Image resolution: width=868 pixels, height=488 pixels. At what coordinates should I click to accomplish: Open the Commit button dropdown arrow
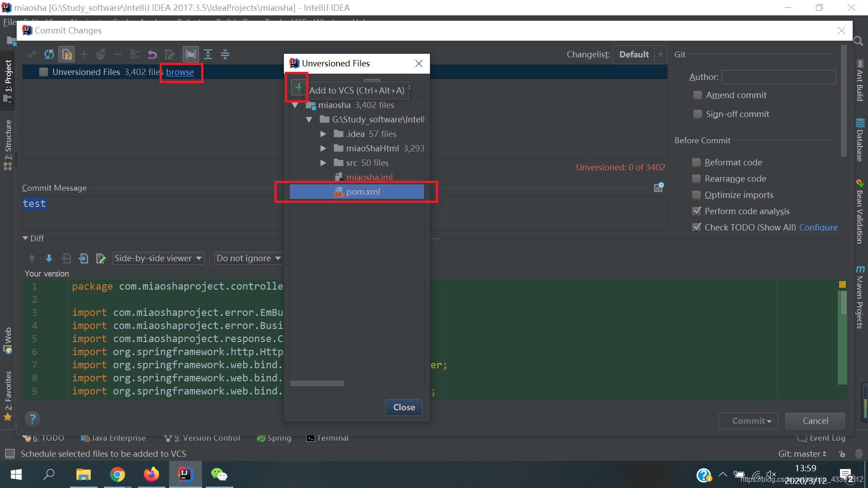click(769, 421)
